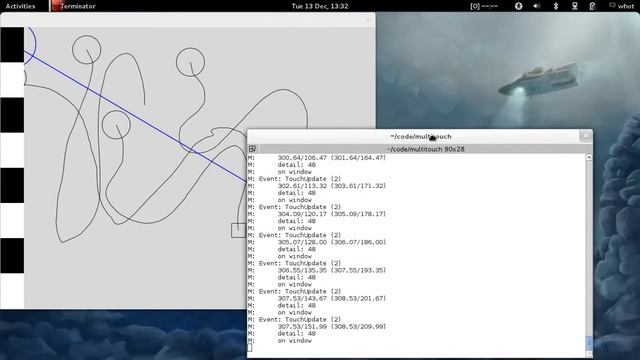Image resolution: width=640 pixels, height=360 pixels.
Task: Open the clock showing Tue 13 Dec
Action: [x=320, y=6]
